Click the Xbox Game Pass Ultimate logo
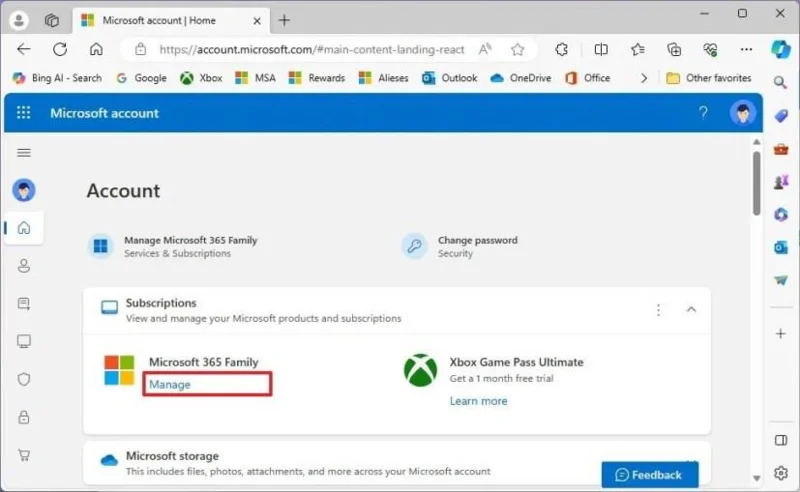 pyautogui.click(x=420, y=371)
